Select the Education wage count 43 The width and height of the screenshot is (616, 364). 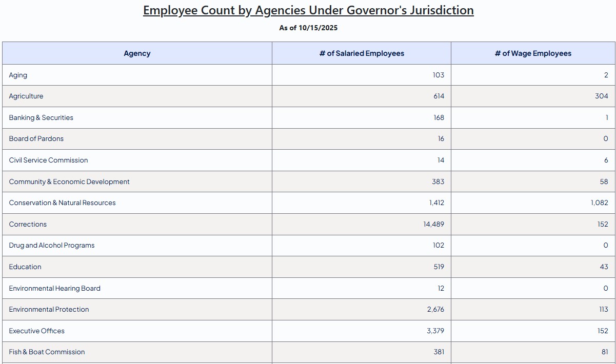(605, 267)
